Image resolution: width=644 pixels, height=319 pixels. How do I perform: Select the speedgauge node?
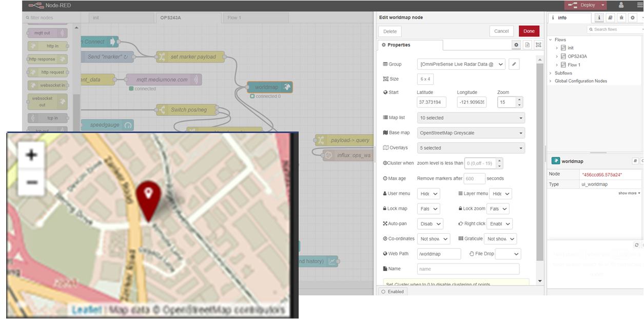pos(107,125)
